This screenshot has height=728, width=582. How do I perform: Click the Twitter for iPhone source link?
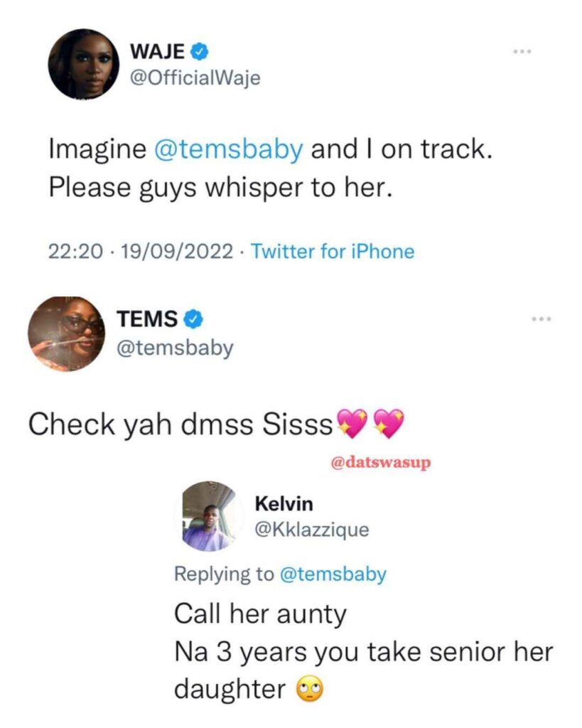[x=333, y=251]
